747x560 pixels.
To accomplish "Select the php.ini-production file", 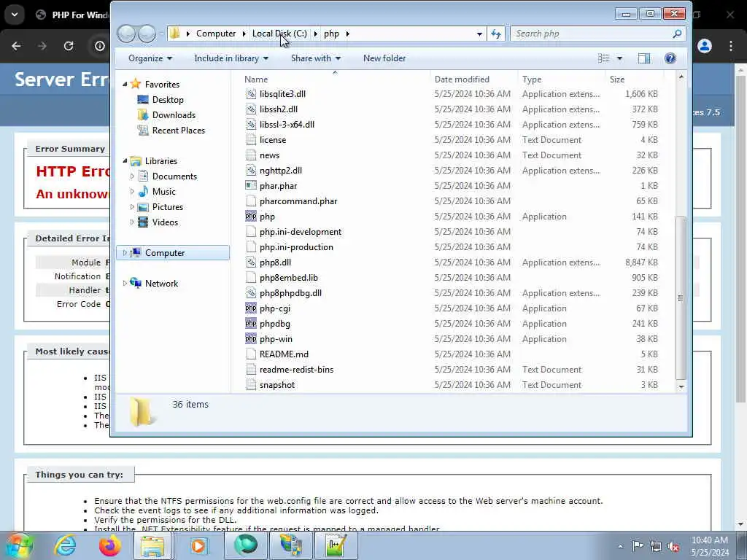I will tap(296, 246).
